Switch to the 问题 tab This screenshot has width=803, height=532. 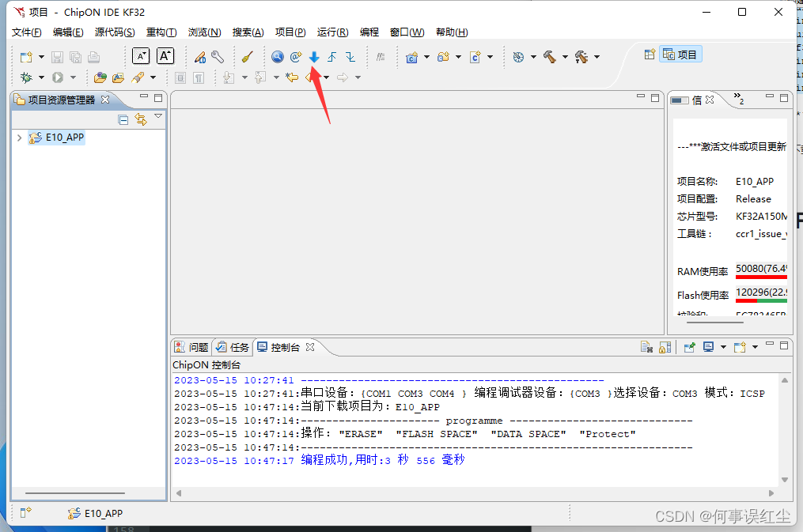click(x=191, y=347)
